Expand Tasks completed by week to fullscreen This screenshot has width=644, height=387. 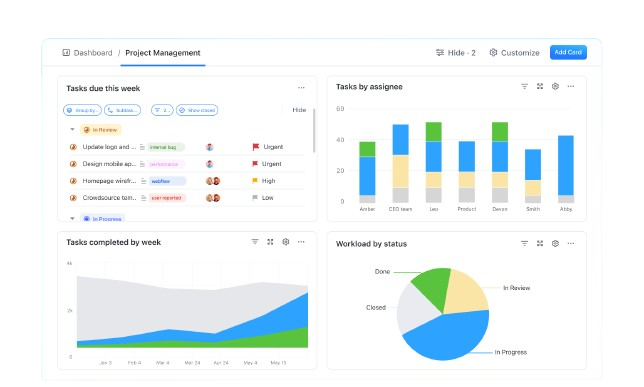click(270, 242)
